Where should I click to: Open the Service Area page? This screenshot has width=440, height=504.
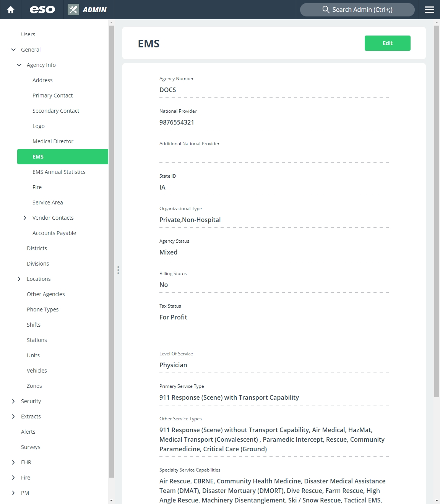[48, 203]
